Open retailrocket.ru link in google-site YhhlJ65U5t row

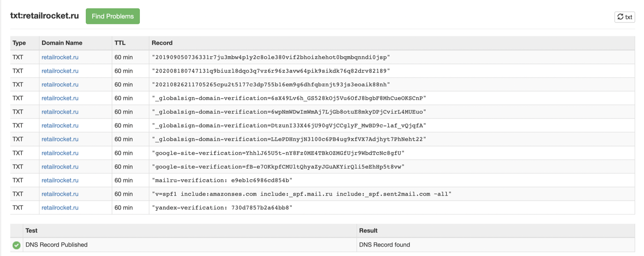pyautogui.click(x=60, y=153)
